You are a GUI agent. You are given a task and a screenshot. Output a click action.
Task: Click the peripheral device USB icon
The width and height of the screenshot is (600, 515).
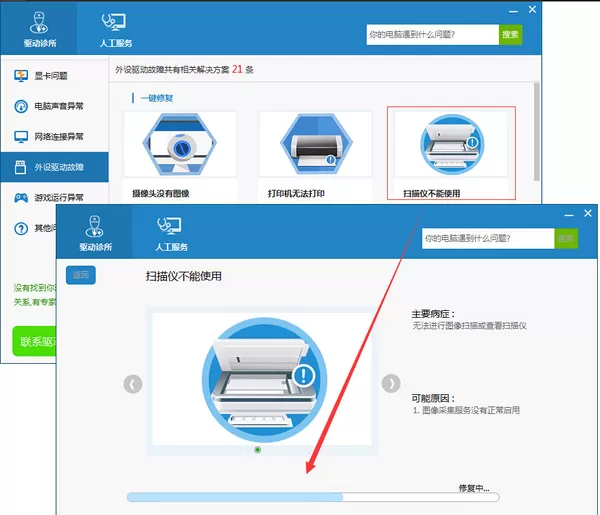(20, 167)
